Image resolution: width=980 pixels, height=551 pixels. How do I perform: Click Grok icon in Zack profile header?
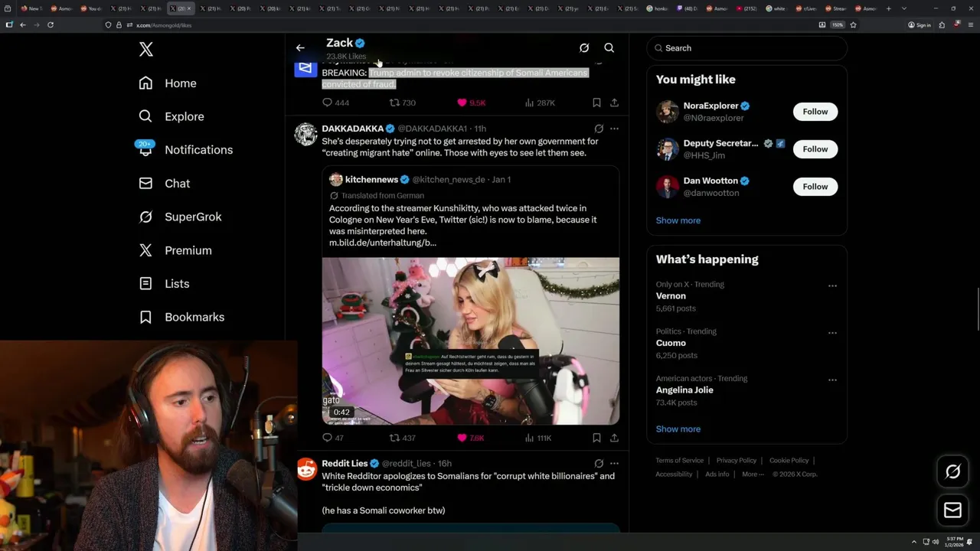pos(584,47)
